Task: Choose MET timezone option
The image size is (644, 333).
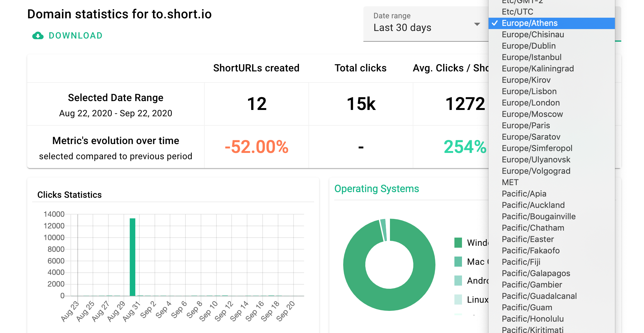Action: coord(510,182)
